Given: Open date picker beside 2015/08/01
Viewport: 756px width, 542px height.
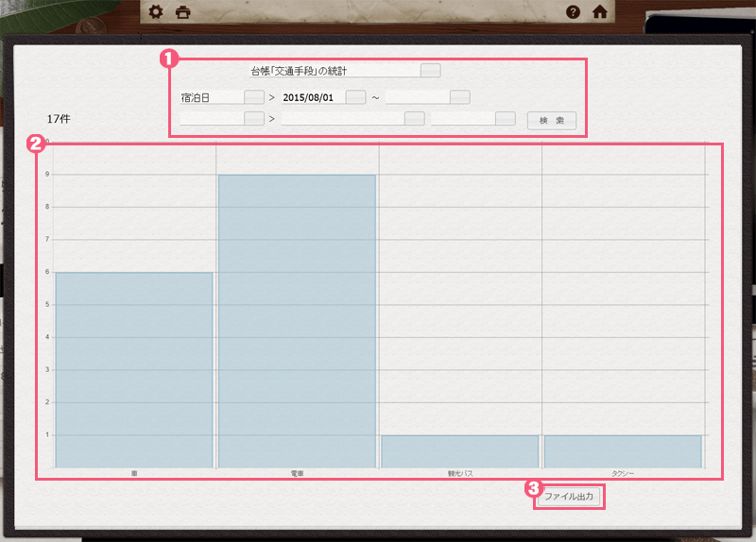Looking at the screenshot, I should point(355,97).
